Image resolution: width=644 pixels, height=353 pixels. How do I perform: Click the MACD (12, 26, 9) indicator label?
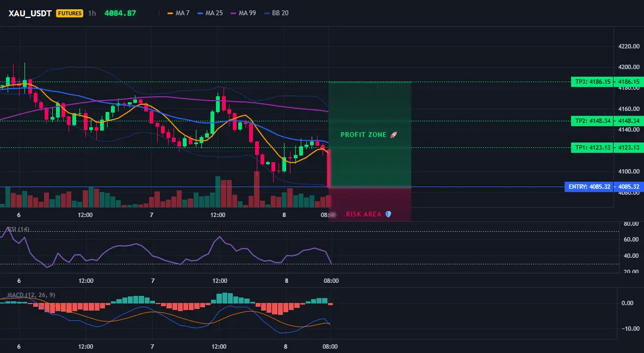click(31, 295)
